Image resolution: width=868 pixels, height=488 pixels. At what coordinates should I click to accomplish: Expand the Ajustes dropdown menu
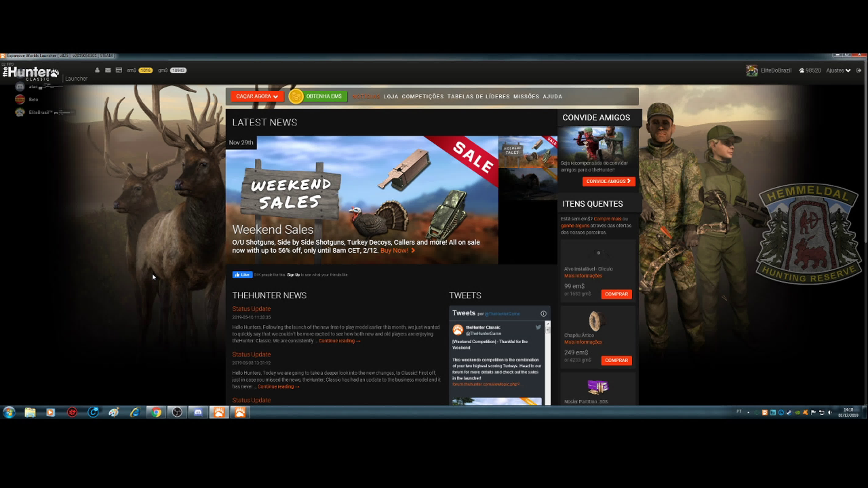click(x=838, y=70)
